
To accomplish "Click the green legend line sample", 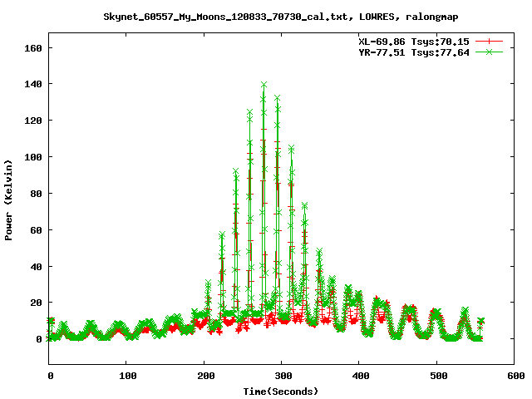I will [x=489, y=52].
